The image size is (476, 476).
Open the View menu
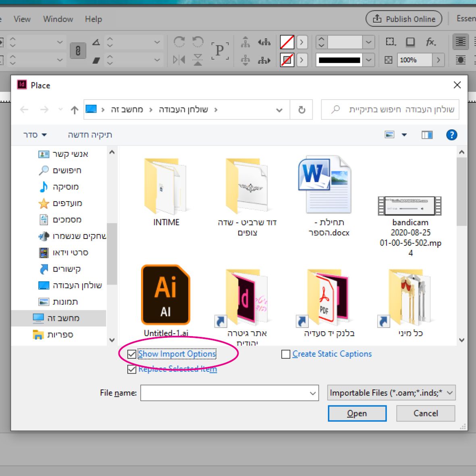pos(22,19)
